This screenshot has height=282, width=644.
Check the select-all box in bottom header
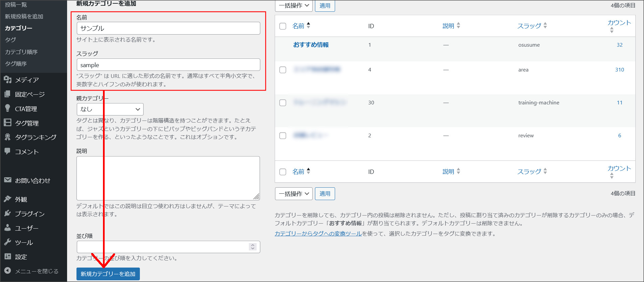[x=283, y=172]
